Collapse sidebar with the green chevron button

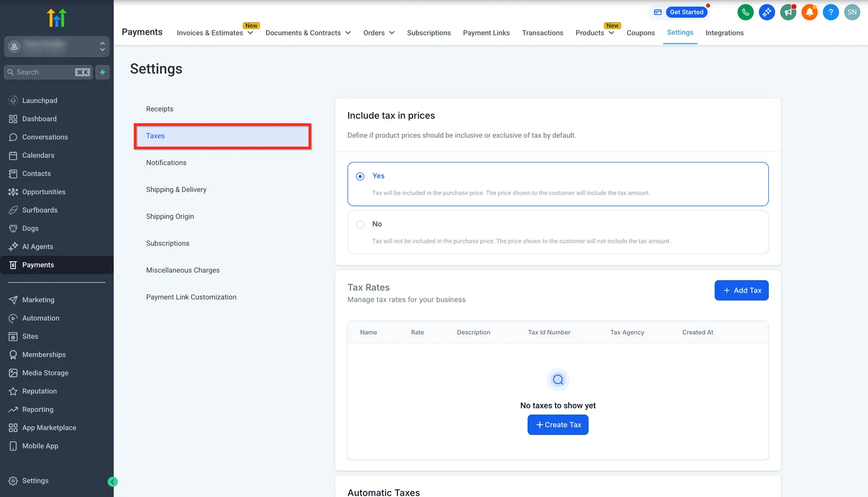click(x=112, y=481)
